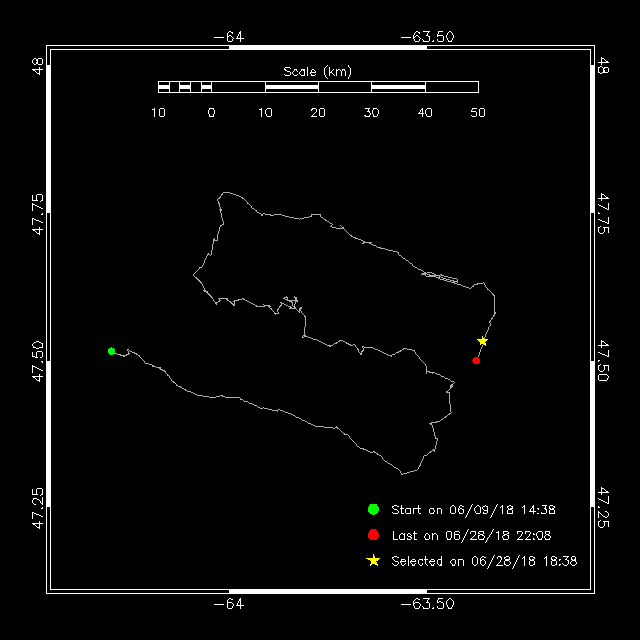Click the red last-position marker on the track
Image resolution: width=640 pixels, height=640 pixels.
476,360
